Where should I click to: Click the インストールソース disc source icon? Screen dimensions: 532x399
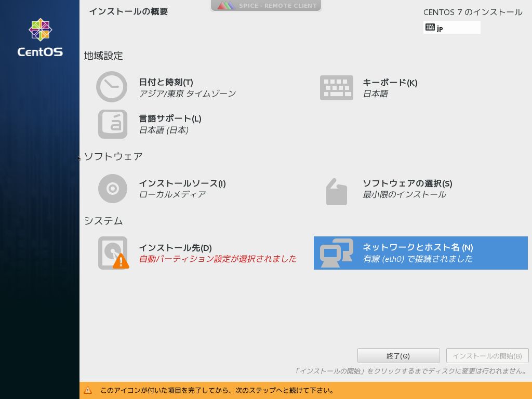(112, 188)
